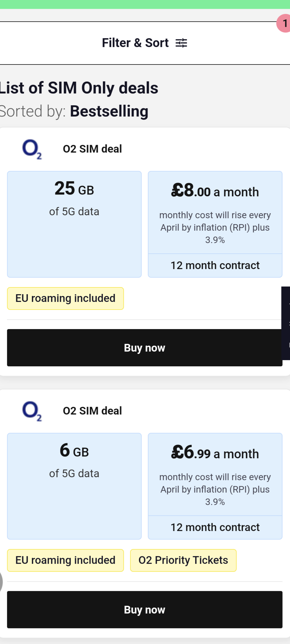Select the EU roaming included badge on 6GB deal

tap(65, 560)
